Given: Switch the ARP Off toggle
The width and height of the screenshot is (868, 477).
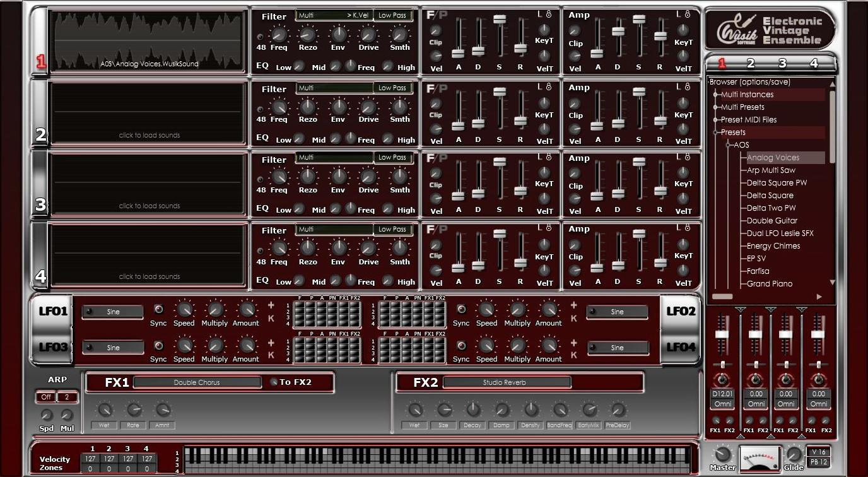Looking at the screenshot, I should [x=46, y=397].
